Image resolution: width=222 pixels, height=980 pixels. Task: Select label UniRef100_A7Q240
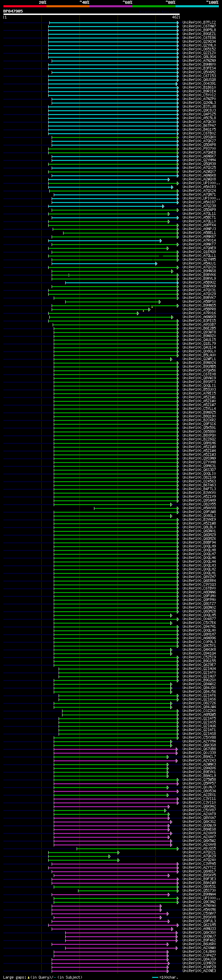point(199,860)
